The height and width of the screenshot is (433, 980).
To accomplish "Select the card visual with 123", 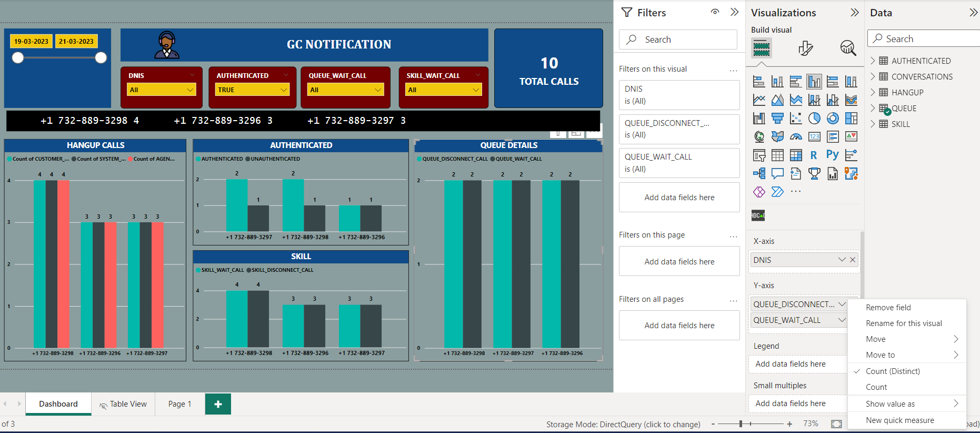I will pyautogui.click(x=814, y=137).
